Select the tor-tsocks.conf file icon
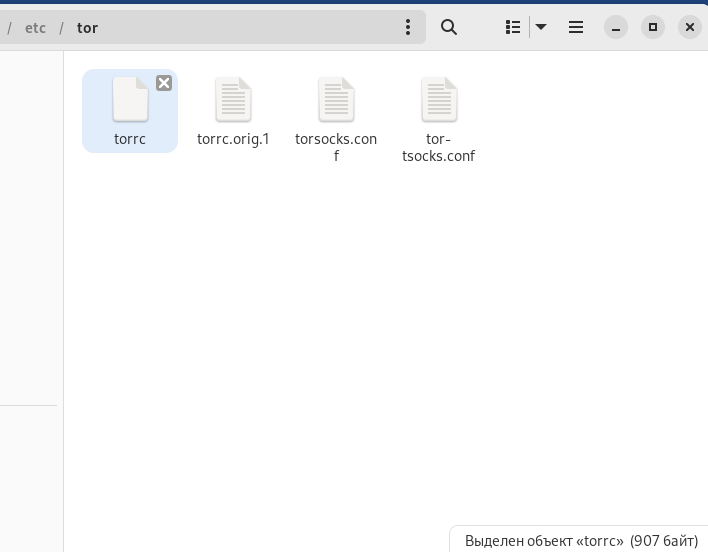The height and width of the screenshot is (552, 708). 438,99
